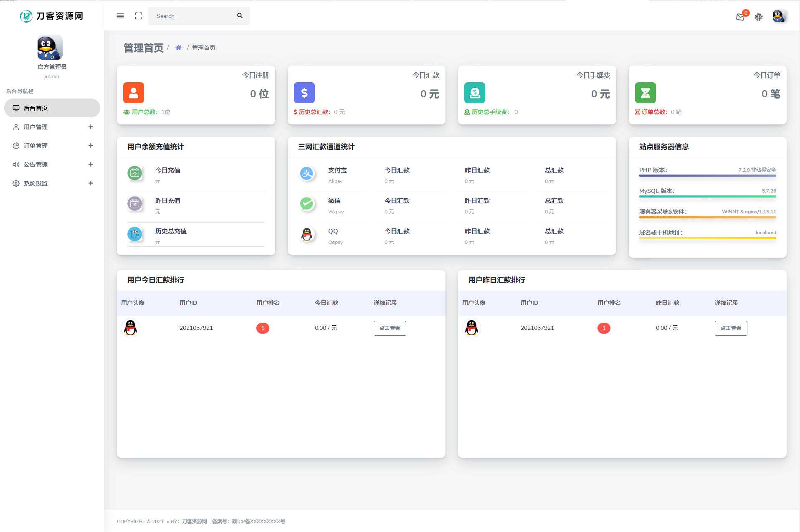This screenshot has height=532, width=800.
Task: Click the Alipay channel icon
Action: (x=307, y=173)
